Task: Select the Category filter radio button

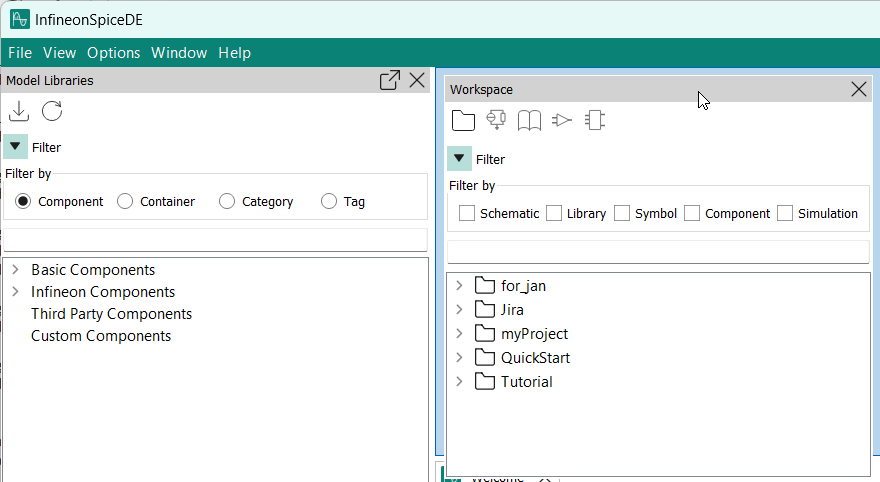Action: (x=227, y=202)
